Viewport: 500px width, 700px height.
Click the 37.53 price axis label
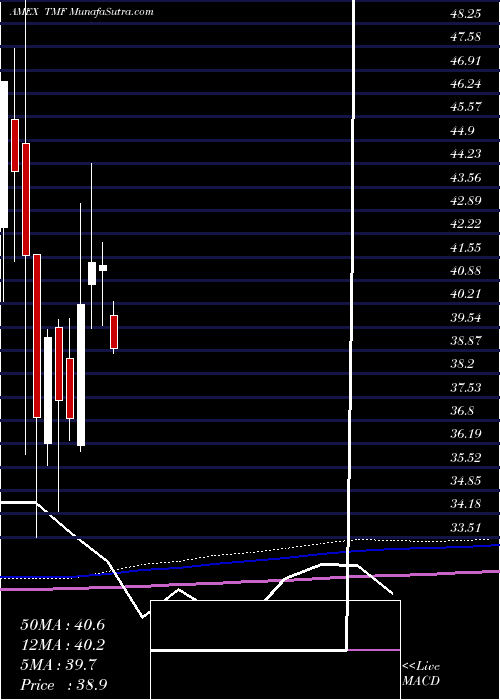[465, 387]
